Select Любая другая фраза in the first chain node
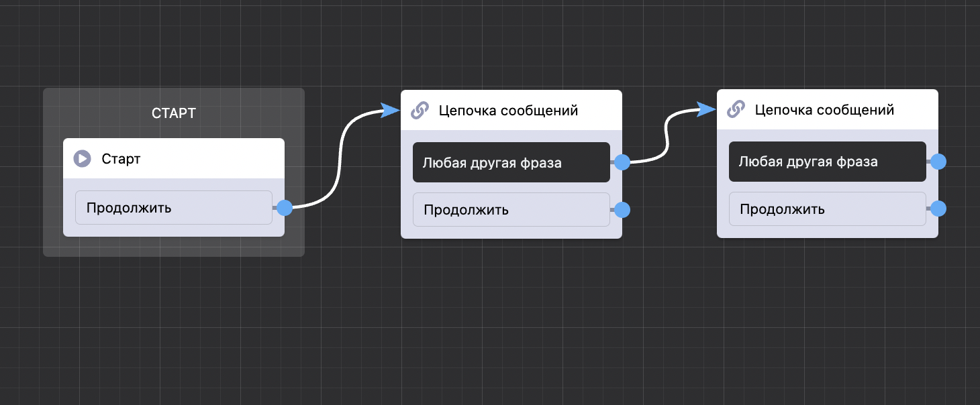980x405 pixels. coord(511,162)
